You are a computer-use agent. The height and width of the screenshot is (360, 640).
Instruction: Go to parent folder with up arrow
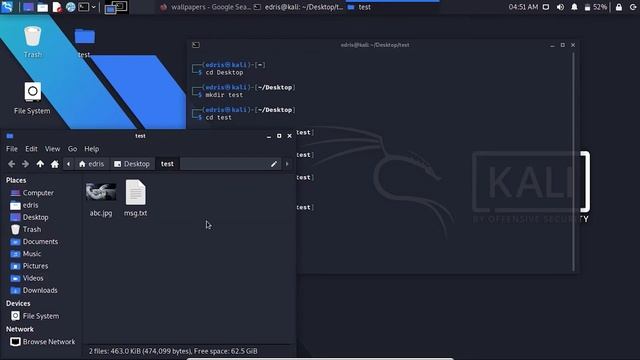pos(40,164)
